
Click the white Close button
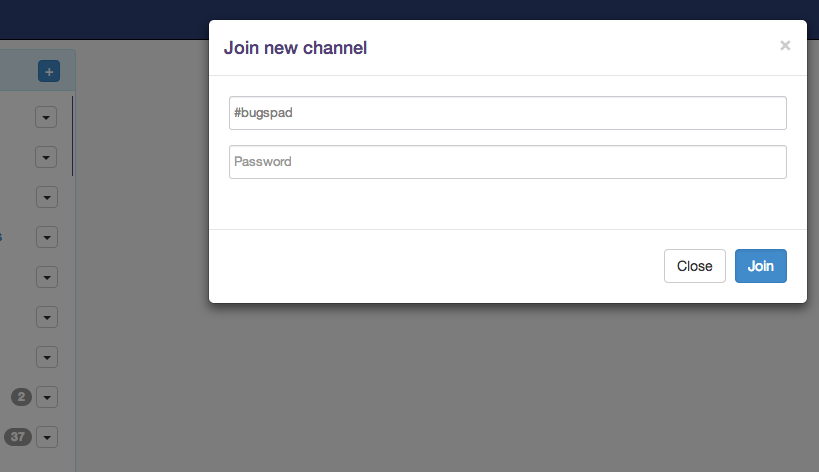click(695, 266)
